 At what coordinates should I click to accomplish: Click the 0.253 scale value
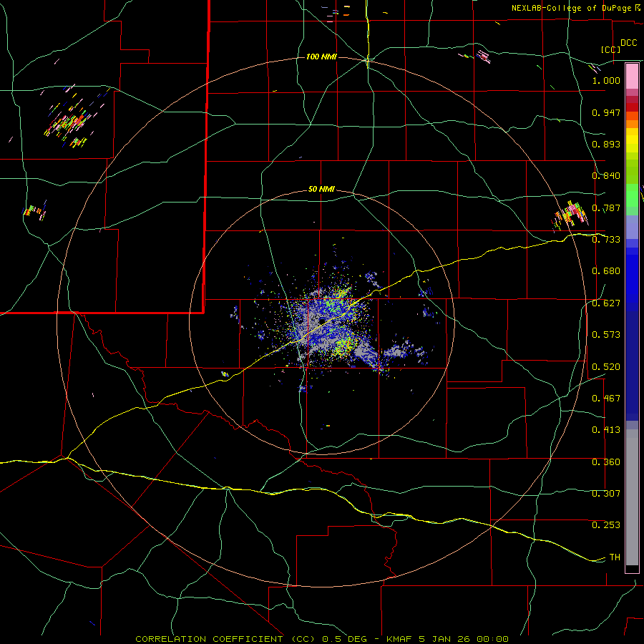606,525
